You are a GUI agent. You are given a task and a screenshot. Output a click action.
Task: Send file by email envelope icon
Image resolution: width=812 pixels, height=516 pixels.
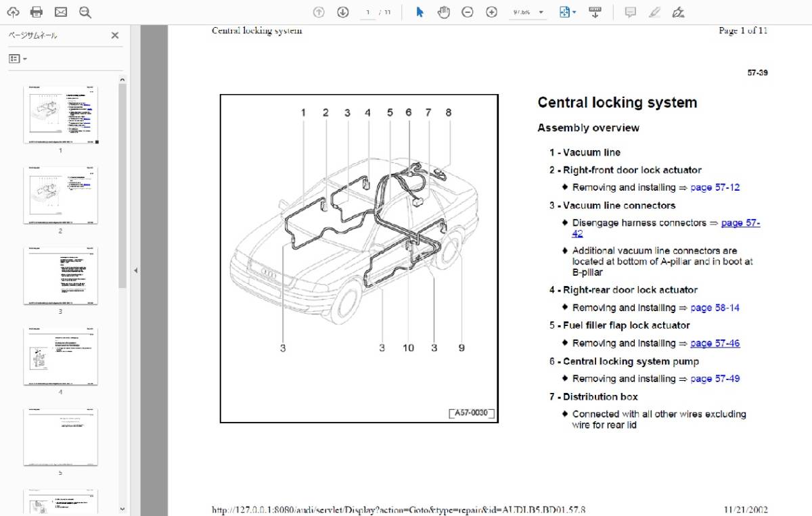click(61, 12)
